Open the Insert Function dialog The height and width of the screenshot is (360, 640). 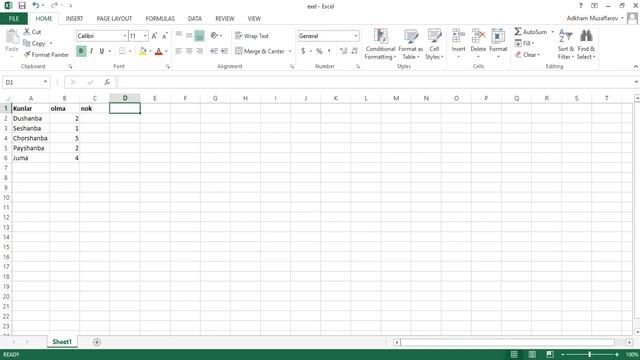[x=107, y=82]
